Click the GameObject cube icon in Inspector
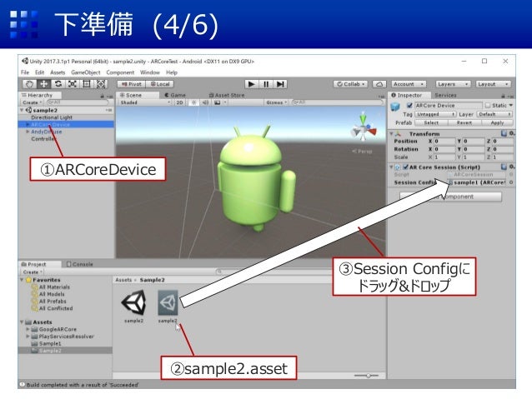Image resolution: width=532 pixels, height=399 pixels. [x=395, y=107]
